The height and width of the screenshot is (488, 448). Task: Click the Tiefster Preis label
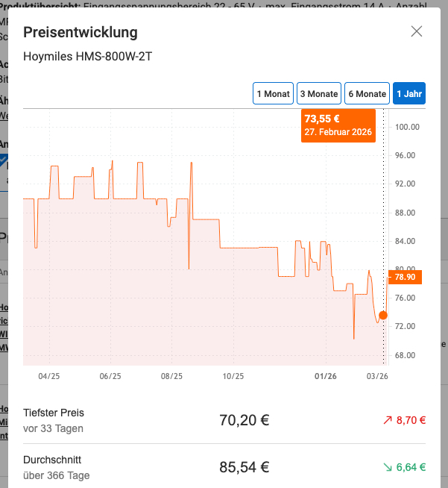click(x=54, y=413)
